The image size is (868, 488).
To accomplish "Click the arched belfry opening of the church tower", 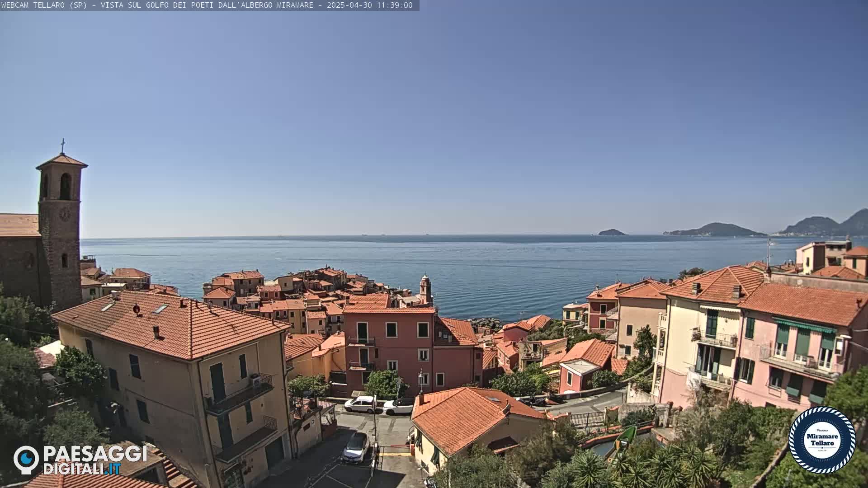I will [65, 186].
